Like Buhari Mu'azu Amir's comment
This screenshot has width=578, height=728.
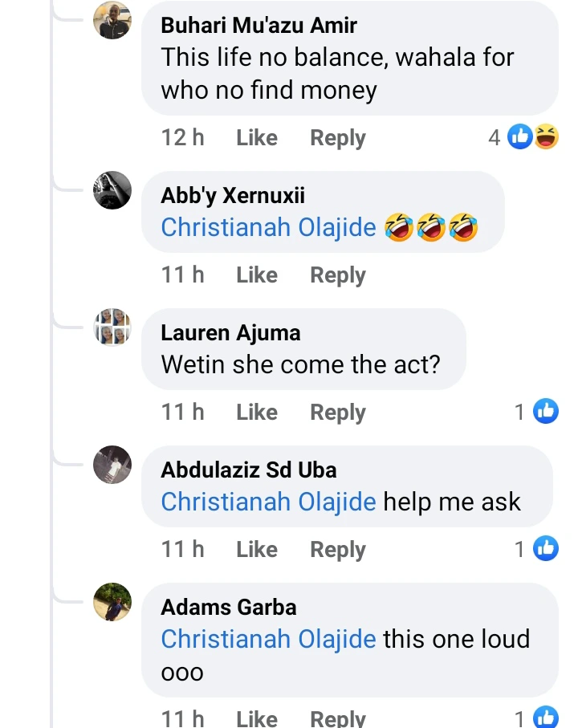click(257, 138)
